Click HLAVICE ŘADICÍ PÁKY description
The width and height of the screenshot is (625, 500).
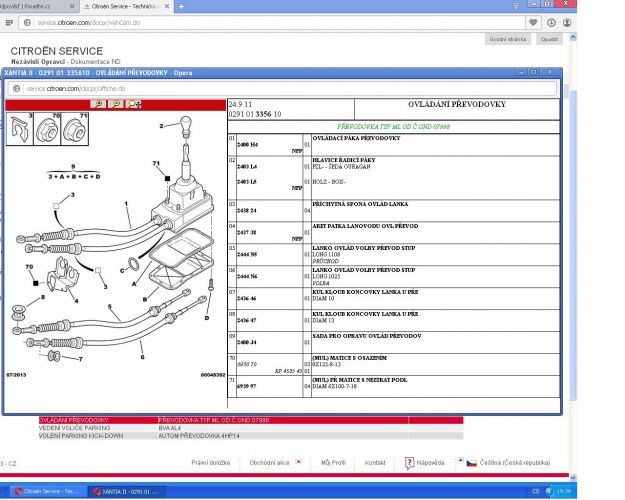pyautogui.click(x=344, y=160)
